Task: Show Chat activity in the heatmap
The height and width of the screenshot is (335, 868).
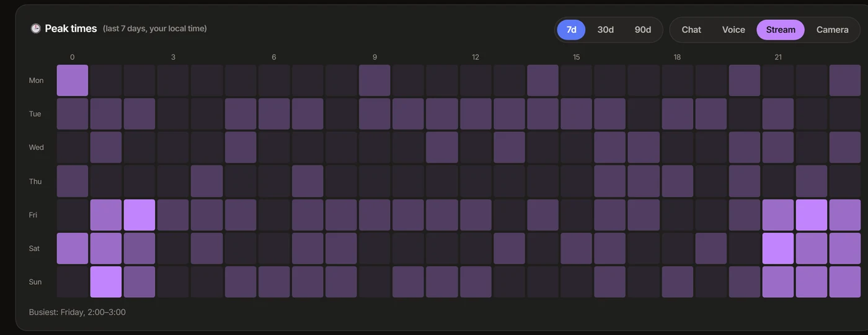Action: 691,30
